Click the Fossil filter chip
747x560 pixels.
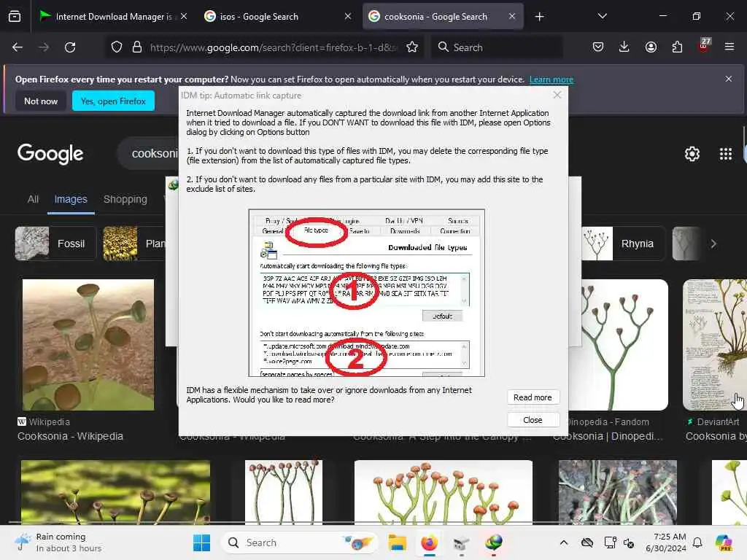(x=55, y=244)
